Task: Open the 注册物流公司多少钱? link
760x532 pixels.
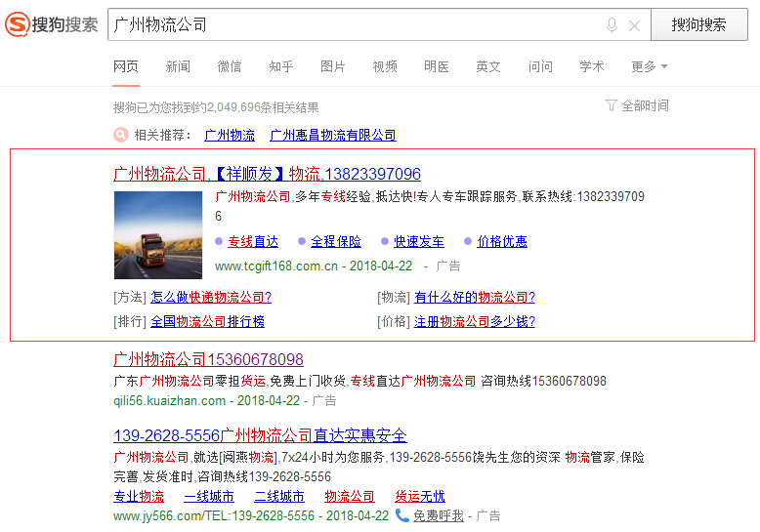Action: pyautogui.click(x=474, y=321)
